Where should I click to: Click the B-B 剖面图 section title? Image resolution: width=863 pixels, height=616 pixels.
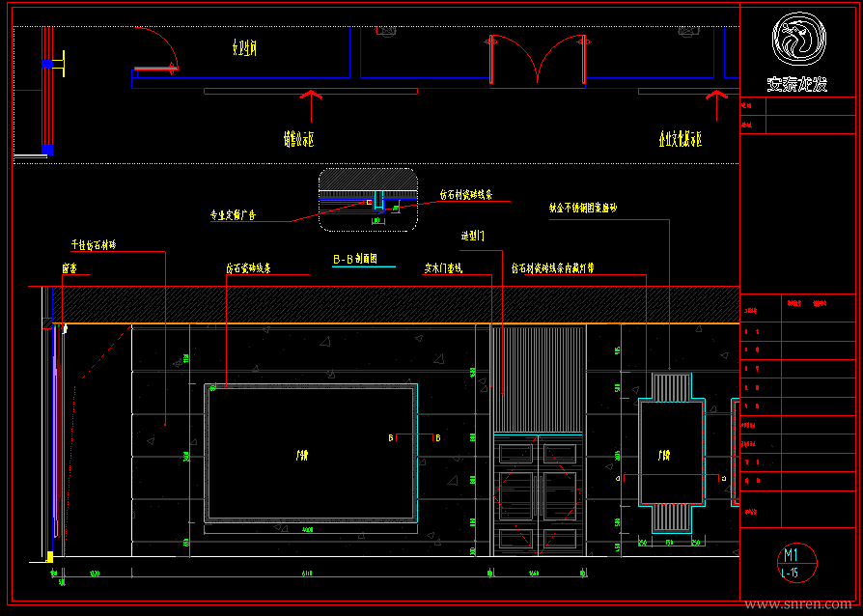[355, 259]
